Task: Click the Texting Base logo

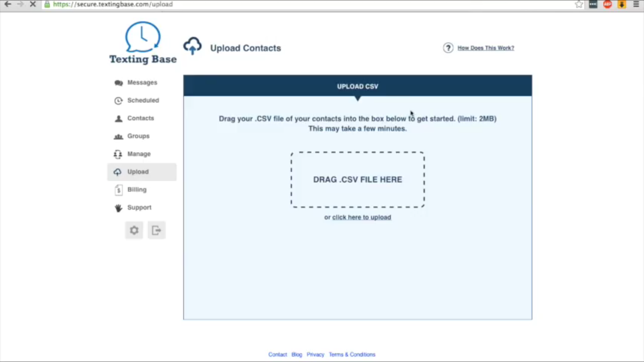Action: pyautogui.click(x=143, y=43)
